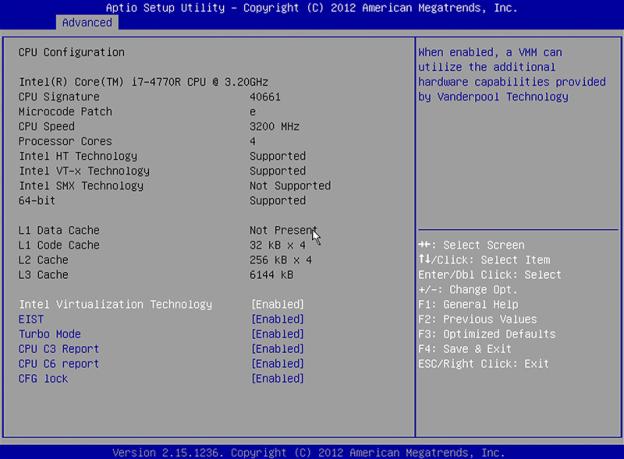Click the CPU Signature value 40661

click(x=265, y=97)
